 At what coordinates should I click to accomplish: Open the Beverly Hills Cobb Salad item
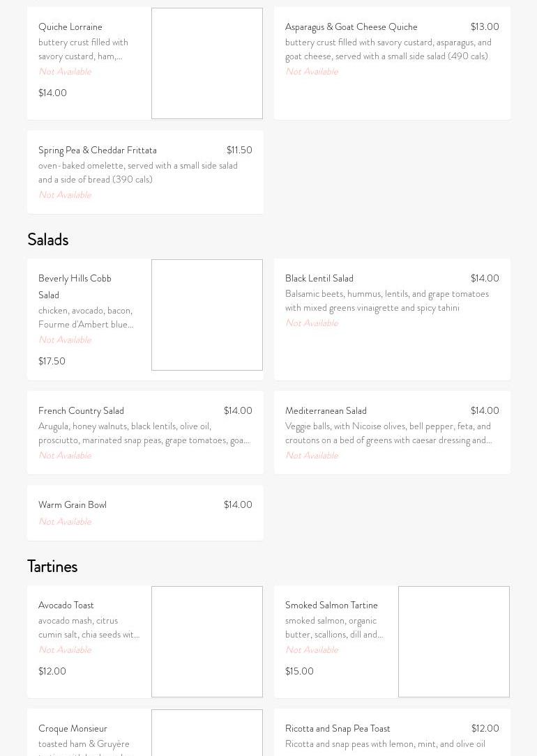click(x=75, y=286)
